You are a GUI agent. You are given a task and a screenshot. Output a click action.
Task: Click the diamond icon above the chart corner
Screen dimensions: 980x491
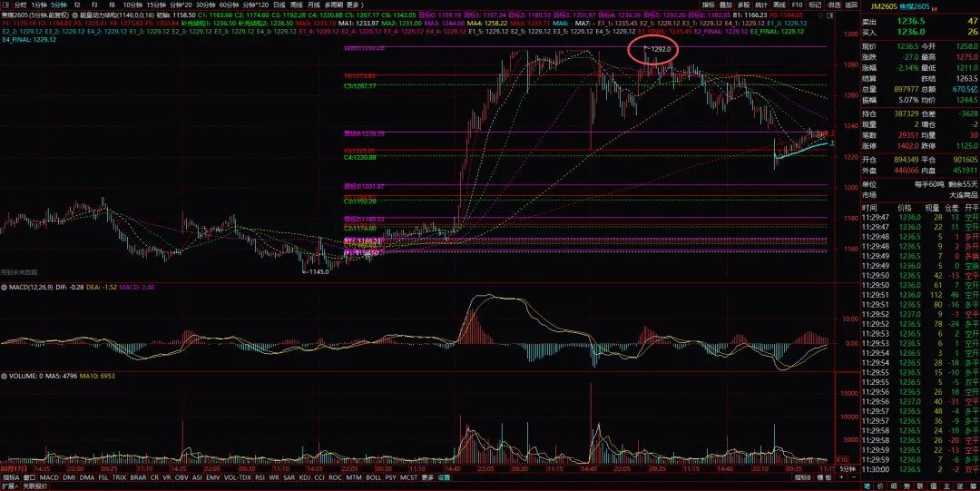pos(820,15)
